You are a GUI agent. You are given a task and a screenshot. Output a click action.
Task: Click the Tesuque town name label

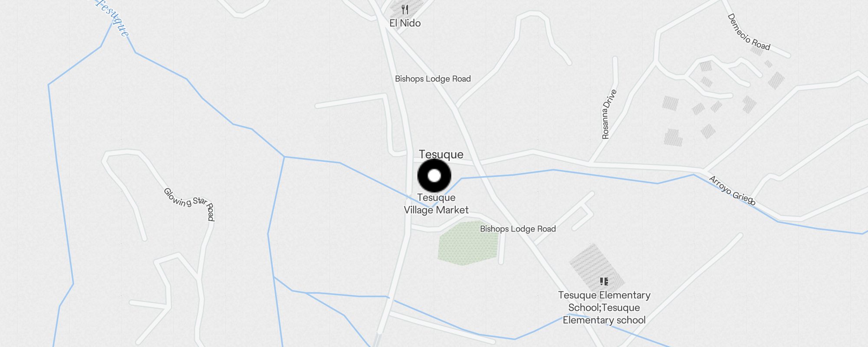[441, 154]
